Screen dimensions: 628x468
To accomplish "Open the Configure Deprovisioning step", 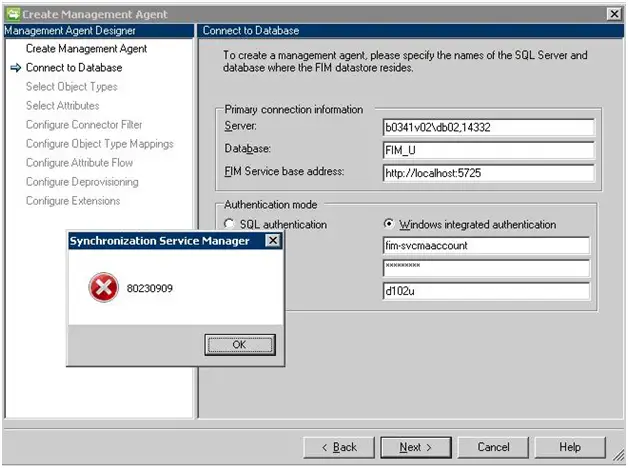I will coord(82,182).
